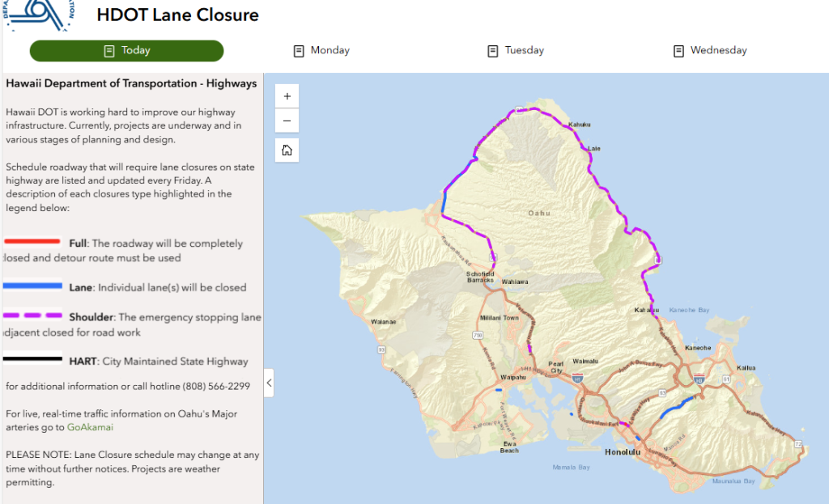Viewport: 829px width, 504px height.
Task: Switch to the Today tab
Action: 127,51
